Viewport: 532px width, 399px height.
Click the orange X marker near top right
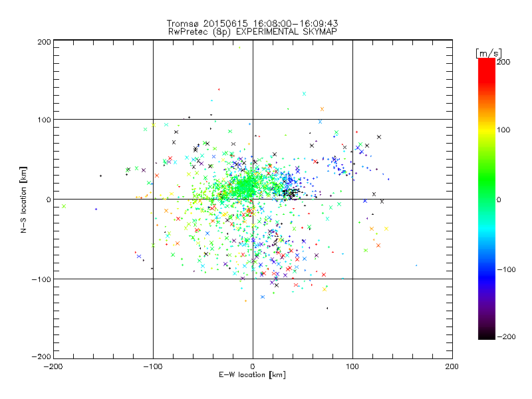point(322,109)
